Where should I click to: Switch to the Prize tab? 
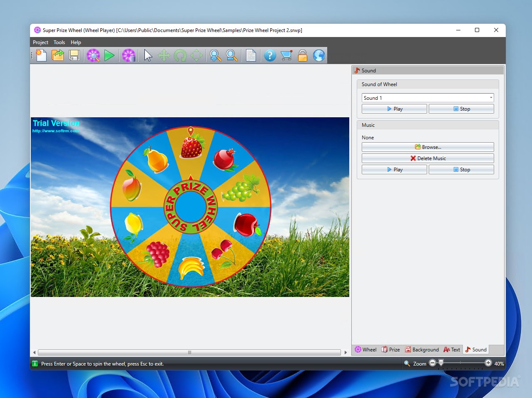click(390, 349)
